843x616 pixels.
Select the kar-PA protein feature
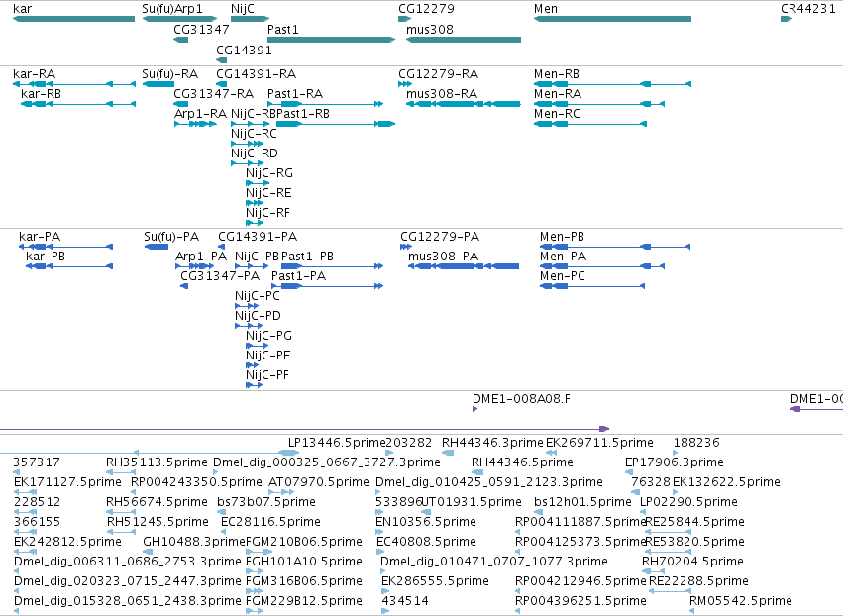click(65, 247)
